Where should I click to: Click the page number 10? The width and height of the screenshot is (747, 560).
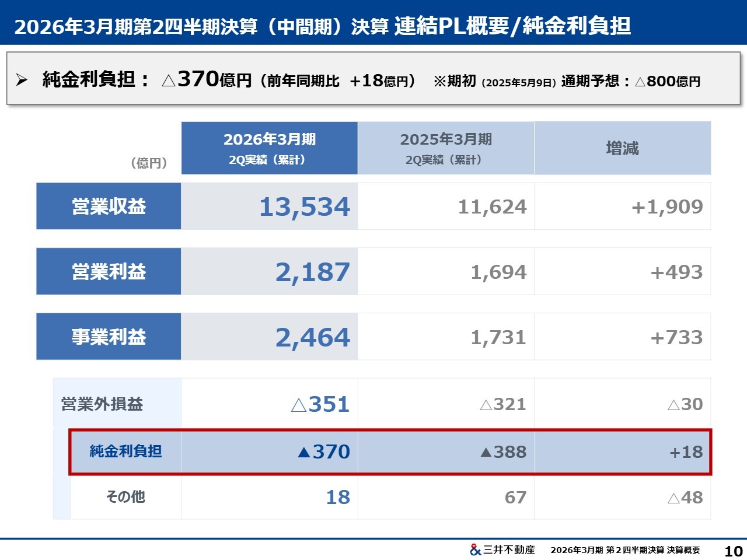coord(733,551)
